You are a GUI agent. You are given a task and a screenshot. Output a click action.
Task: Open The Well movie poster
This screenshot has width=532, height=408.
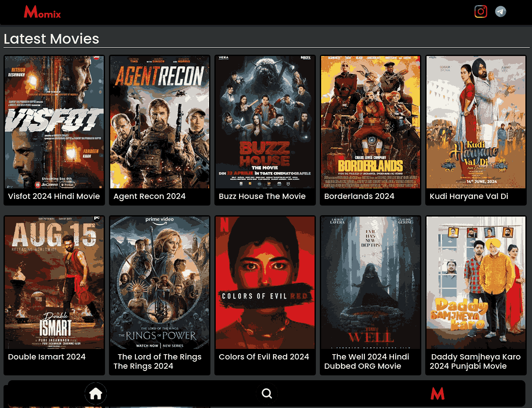371,282
